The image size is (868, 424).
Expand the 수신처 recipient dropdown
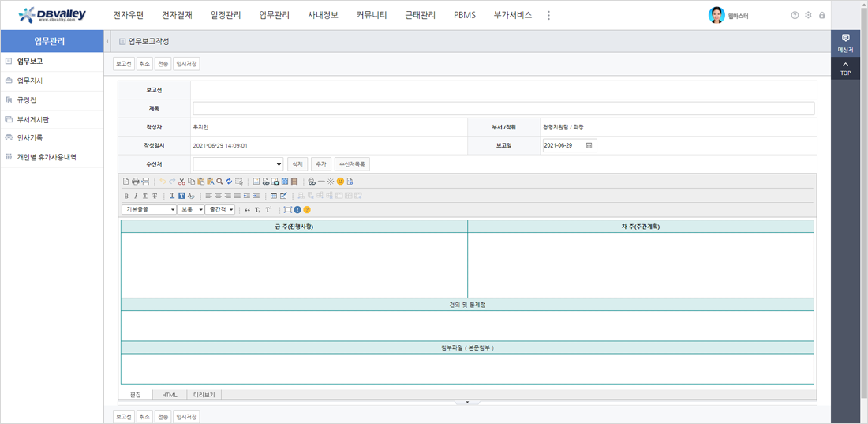pyautogui.click(x=238, y=164)
